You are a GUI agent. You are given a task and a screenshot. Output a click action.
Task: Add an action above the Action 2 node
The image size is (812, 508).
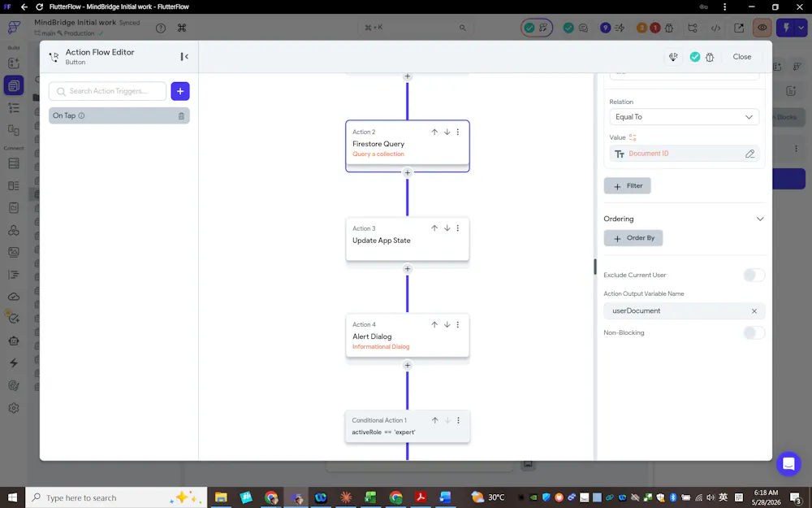[x=408, y=76]
